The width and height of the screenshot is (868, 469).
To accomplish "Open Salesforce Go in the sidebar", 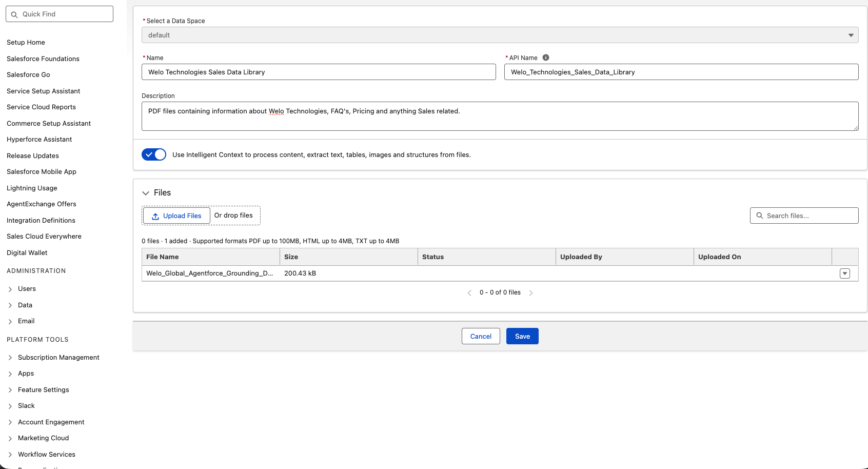I will (28, 75).
